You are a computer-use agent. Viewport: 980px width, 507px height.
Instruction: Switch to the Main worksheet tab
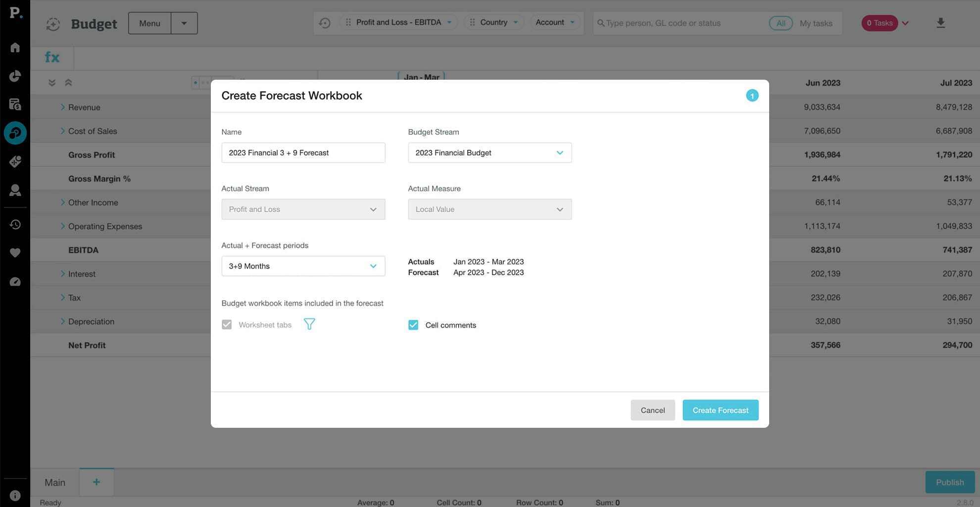click(54, 482)
